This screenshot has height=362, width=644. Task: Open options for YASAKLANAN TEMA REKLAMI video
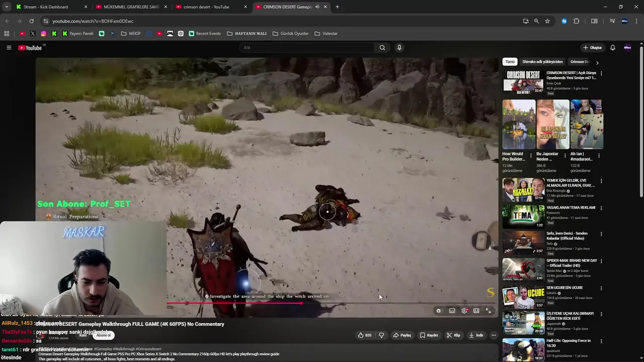tap(601, 208)
